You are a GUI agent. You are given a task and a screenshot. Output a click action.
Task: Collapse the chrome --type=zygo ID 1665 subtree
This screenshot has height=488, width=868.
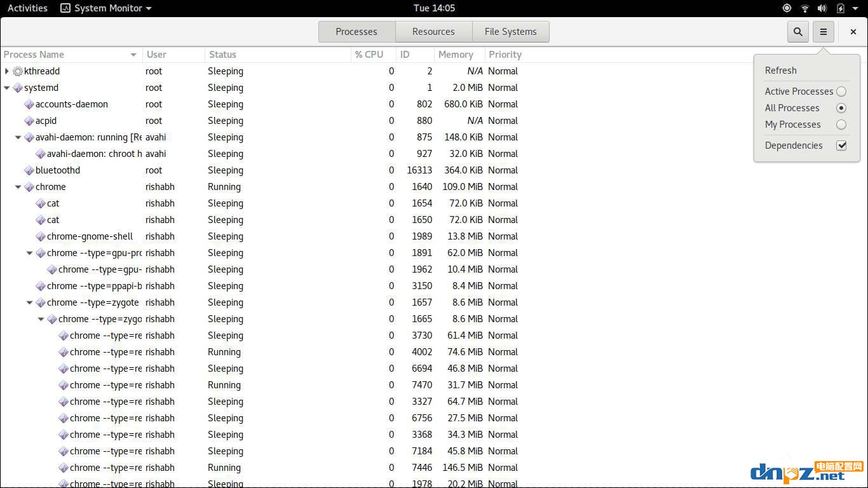coord(41,319)
